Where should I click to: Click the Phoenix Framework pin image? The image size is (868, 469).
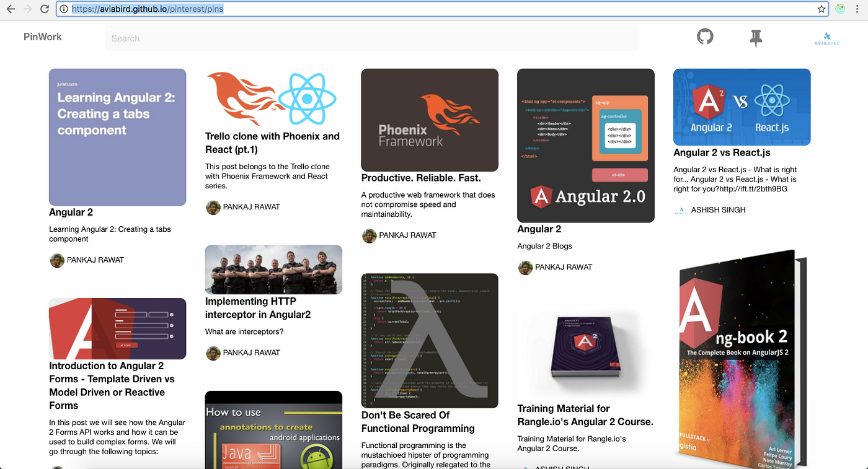[x=430, y=120]
